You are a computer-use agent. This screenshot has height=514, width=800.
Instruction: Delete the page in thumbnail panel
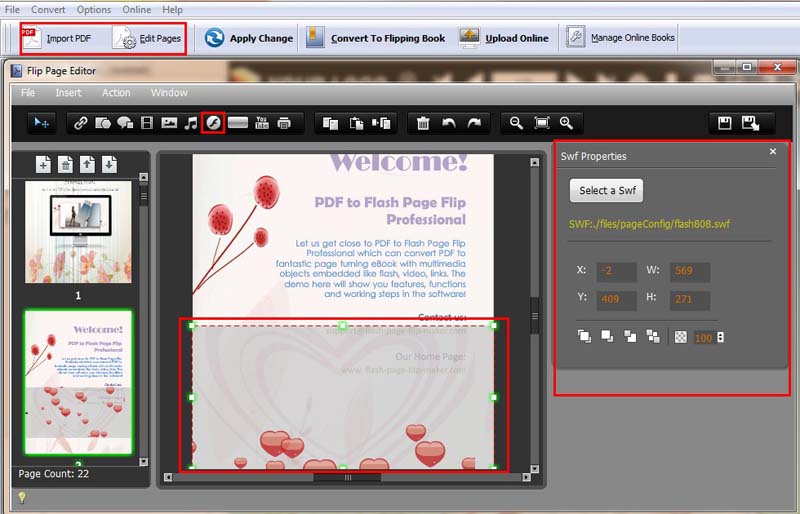click(65, 164)
